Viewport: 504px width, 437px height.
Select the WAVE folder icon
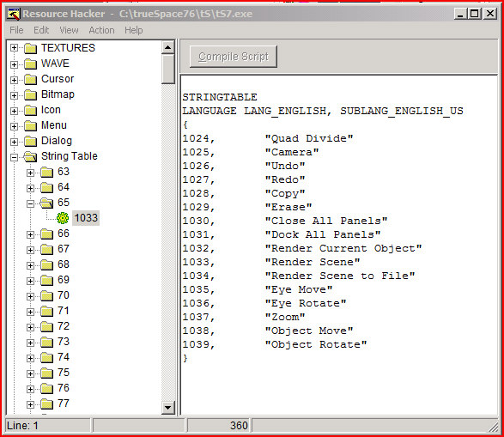31,64
